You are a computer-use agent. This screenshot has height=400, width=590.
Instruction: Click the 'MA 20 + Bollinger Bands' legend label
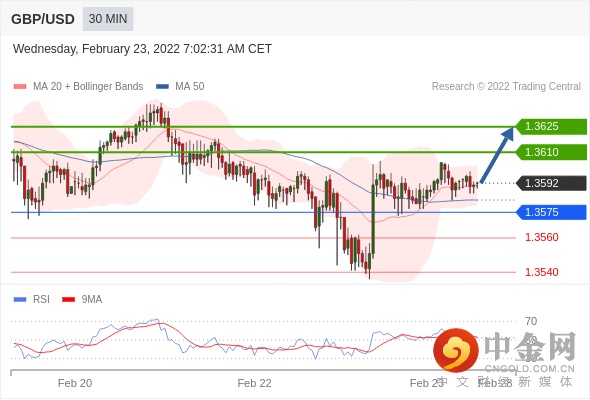coord(88,87)
